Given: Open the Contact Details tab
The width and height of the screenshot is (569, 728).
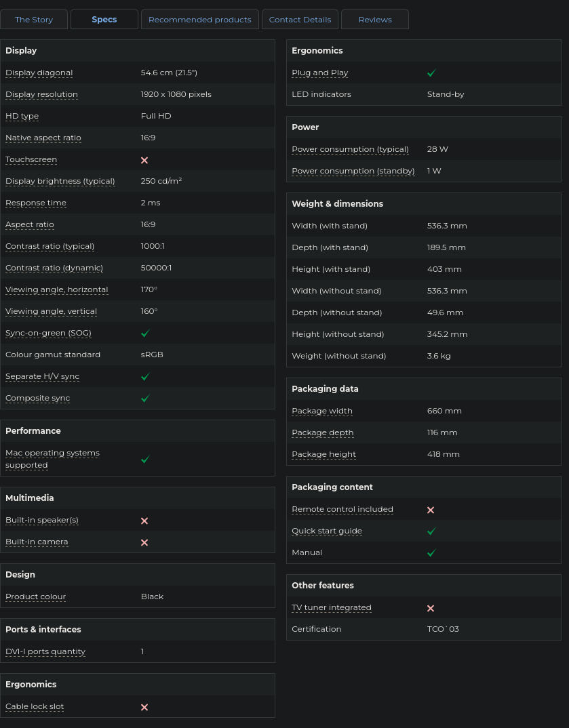Looking at the screenshot, I should [300, 20].
